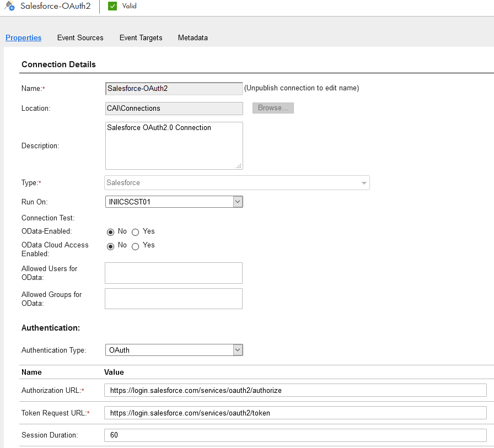Click the Connection Details heading

pos(58,64)
